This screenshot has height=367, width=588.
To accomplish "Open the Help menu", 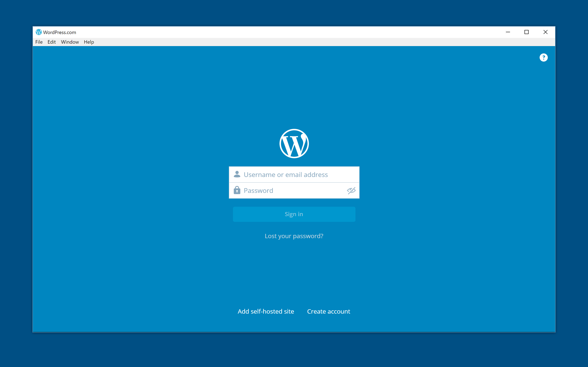I will click(89, 42).
